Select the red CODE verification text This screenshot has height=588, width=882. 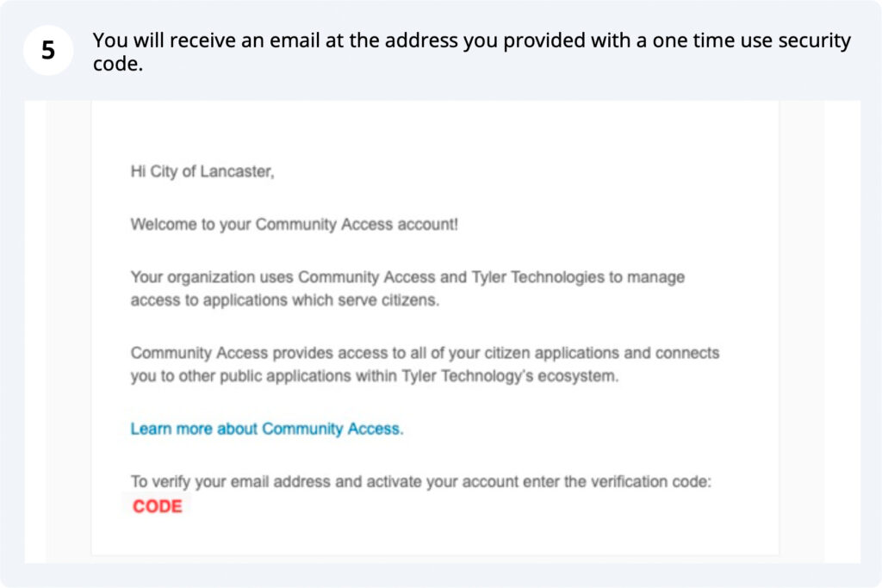pos(158,506)
